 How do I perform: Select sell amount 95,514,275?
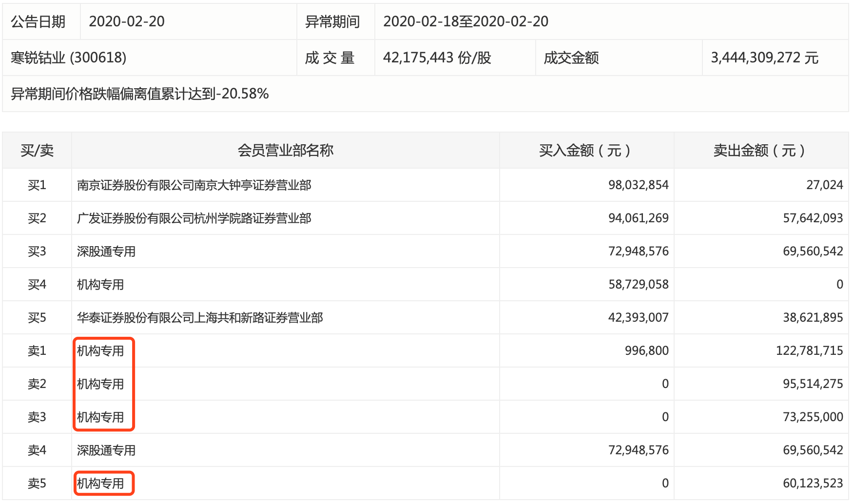813,384
